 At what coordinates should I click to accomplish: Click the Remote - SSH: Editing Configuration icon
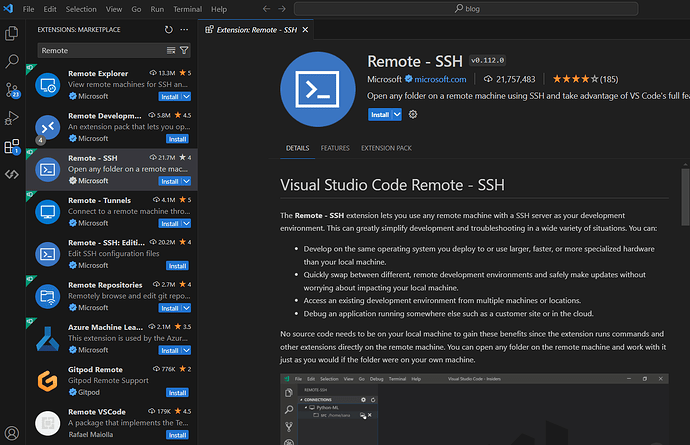(48, 254)
